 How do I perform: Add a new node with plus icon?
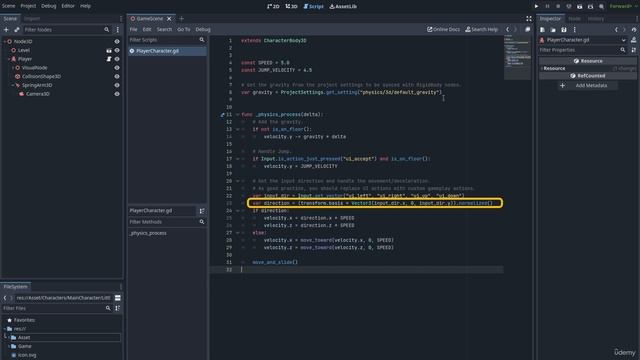6,29
